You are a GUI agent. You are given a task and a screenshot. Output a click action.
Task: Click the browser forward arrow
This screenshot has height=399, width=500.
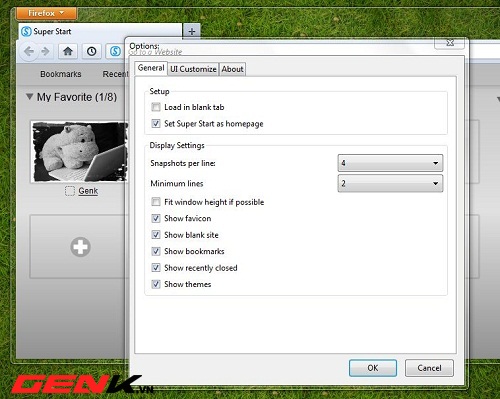pyautogui.click(x=46, y=51)
